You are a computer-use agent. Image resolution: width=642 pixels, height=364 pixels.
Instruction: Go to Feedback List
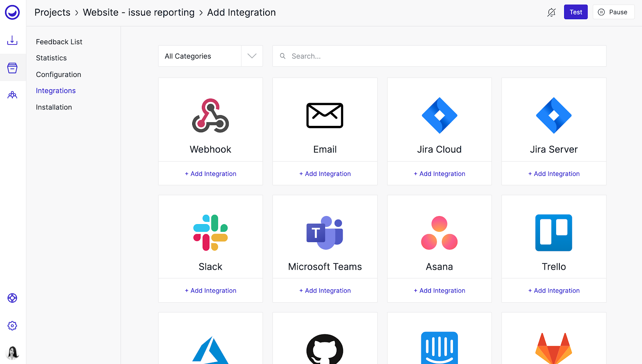click(59, 42)
